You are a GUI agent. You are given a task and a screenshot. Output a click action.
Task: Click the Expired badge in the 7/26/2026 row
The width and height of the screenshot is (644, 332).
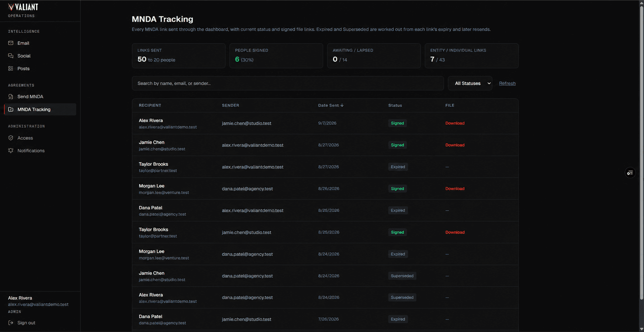click(x=398, y=319)
